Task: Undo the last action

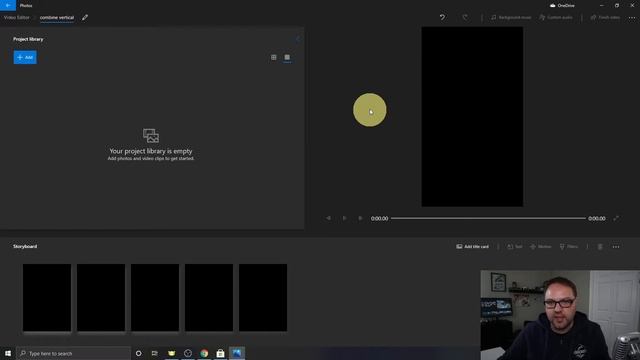Action: [442, 18]
